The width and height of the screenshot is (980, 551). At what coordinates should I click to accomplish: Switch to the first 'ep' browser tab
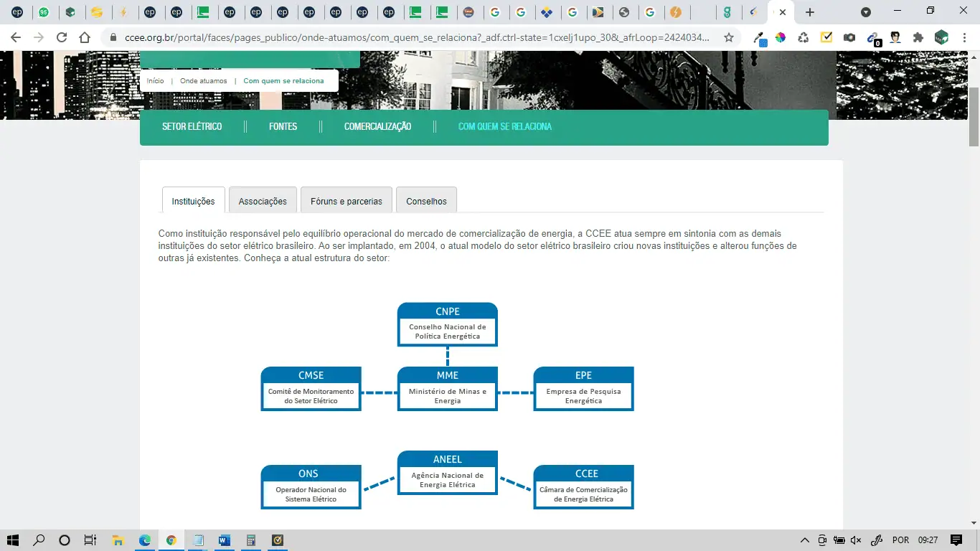(17, 12)
